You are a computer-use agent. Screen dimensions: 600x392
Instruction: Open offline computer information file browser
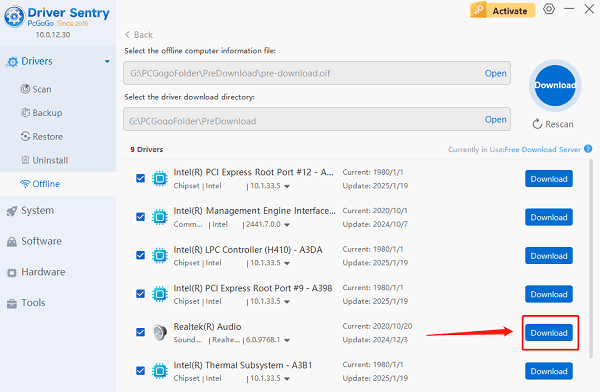(496, 73)
